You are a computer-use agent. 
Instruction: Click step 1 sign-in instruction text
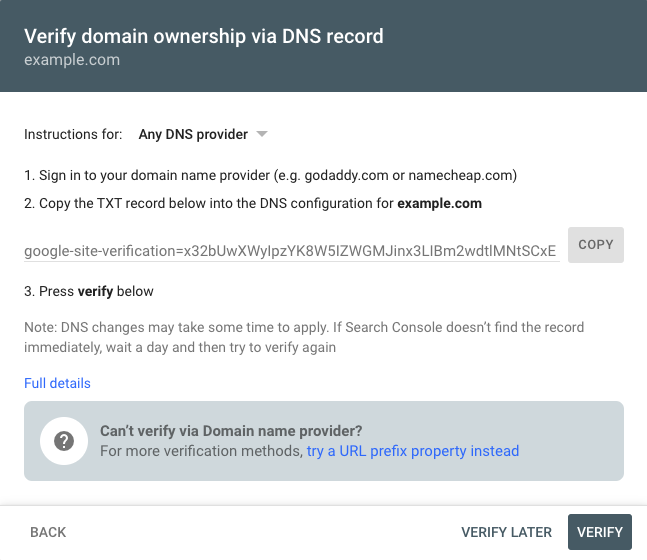pos(271,175)
